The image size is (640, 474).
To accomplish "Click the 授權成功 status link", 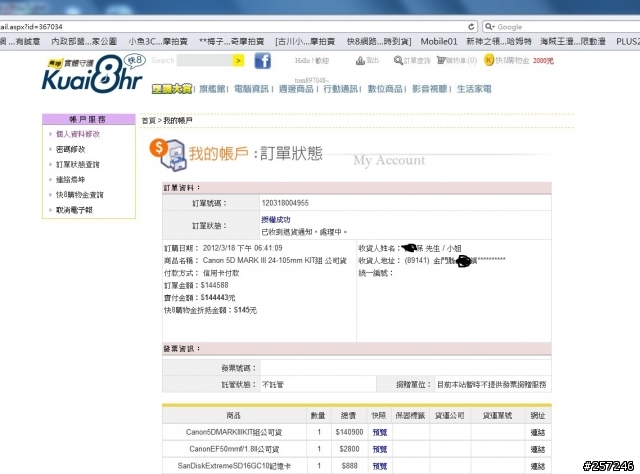I will pos(276,220).
